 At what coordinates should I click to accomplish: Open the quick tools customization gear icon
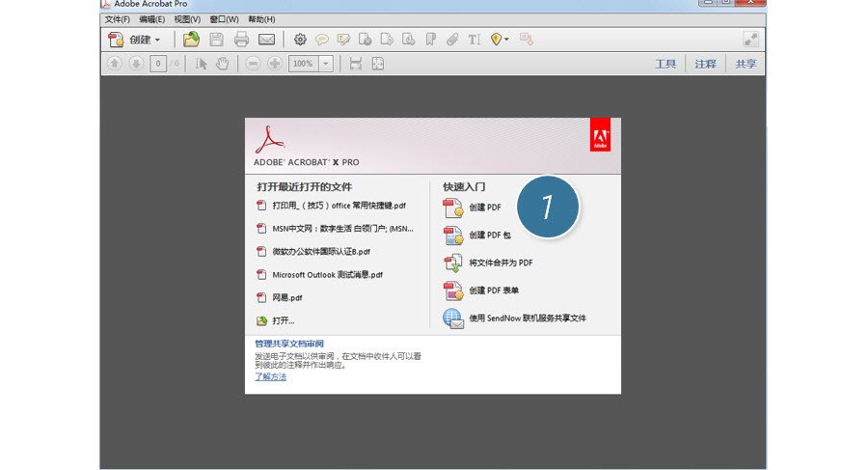(300, 40)
